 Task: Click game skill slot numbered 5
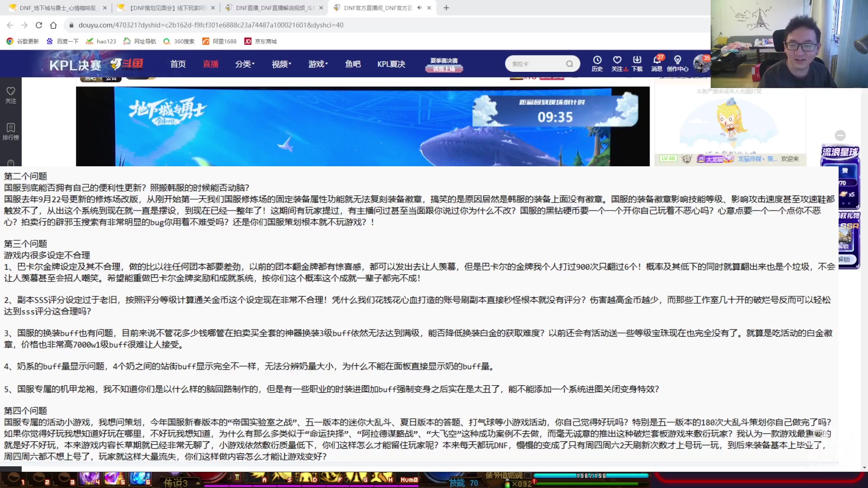pos(114,479)
